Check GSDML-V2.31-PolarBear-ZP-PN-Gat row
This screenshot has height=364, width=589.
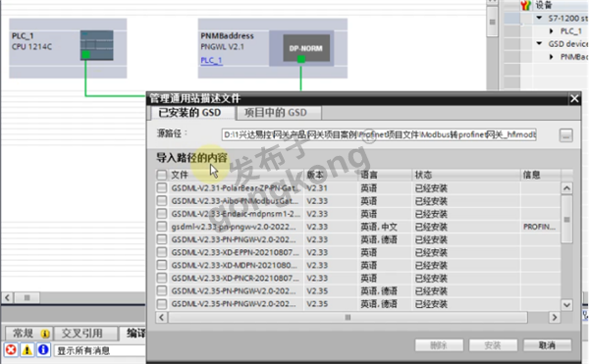(x=162, y=187)
